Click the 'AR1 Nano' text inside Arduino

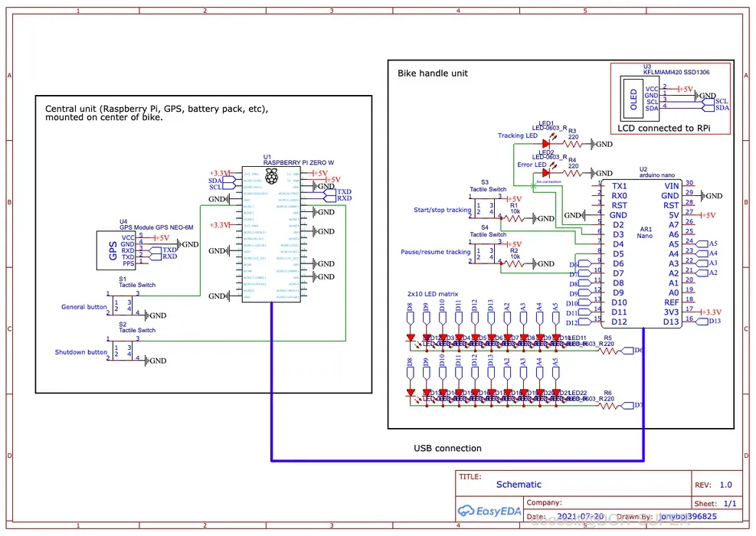pos(645,232)
